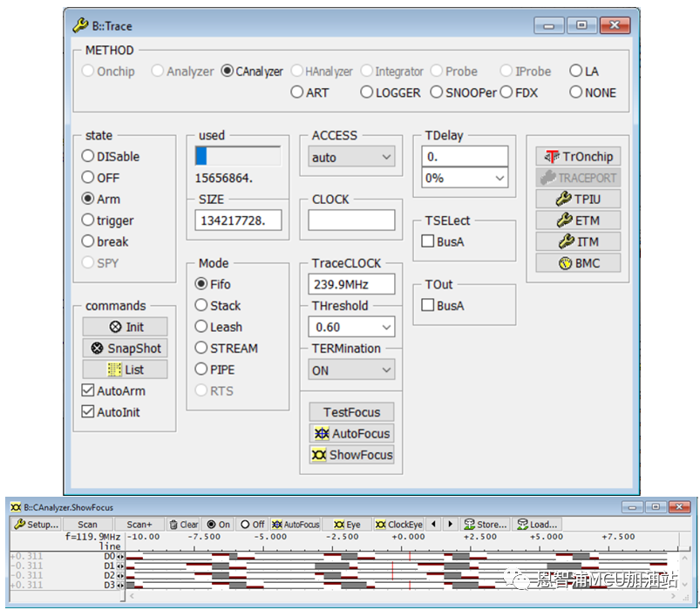The width and height of the screenshot is (700, 610).
Task: Choose PIPE mode
Action: point(214,369)
